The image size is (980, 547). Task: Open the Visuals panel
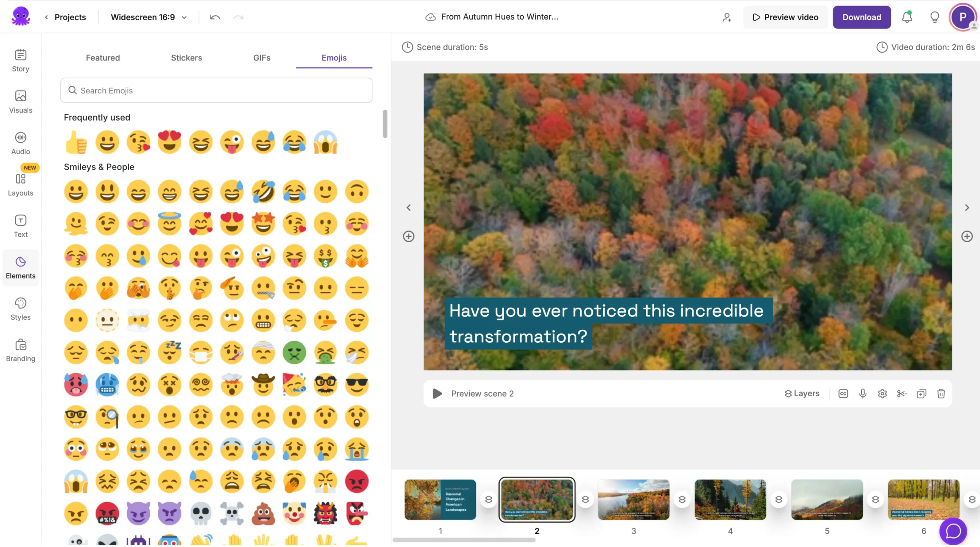[x=21, y=101]
